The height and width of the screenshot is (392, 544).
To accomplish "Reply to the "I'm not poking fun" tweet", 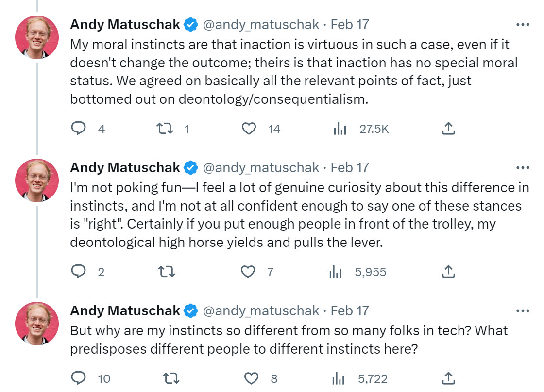I will pyautogui.click(x=79, y=272).
